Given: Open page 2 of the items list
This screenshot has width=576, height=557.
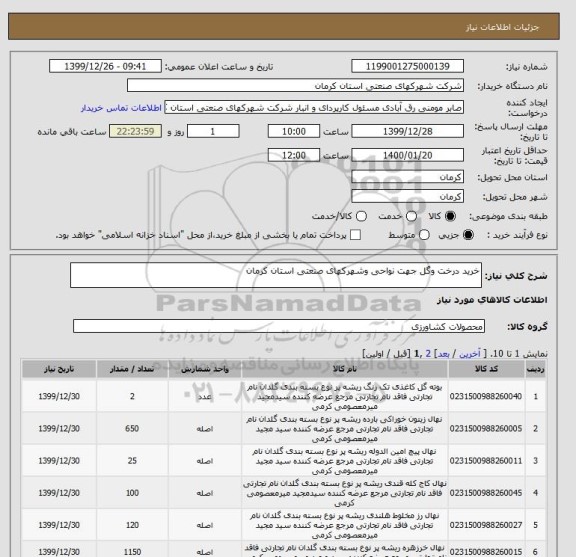Looking at the screenshot, I should point(428,354).
